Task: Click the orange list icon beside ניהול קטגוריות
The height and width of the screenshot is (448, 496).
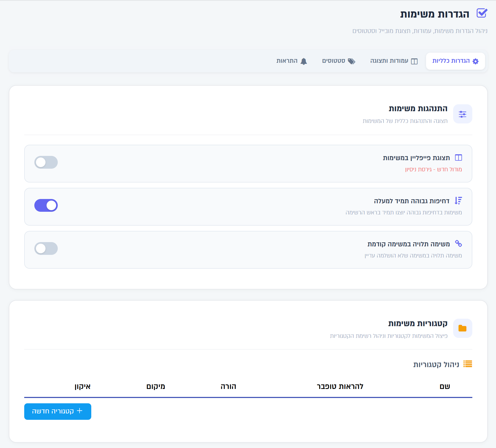Action: 468,364
